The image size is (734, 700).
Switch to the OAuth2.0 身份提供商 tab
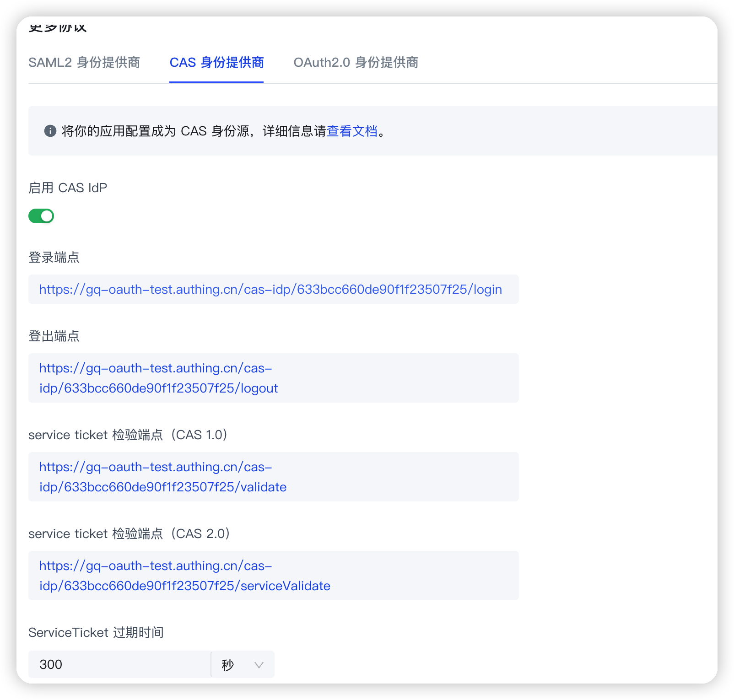pyautogui.click(x=357, y=63)
